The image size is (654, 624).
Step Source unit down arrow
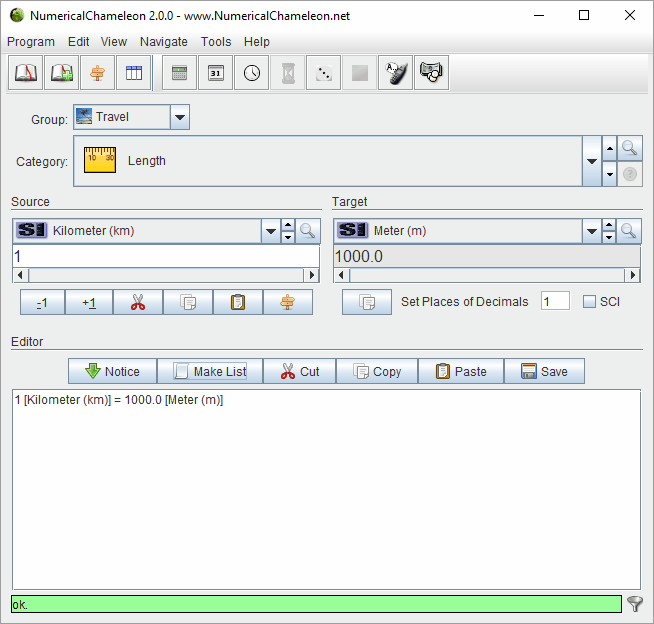point(288,237)
